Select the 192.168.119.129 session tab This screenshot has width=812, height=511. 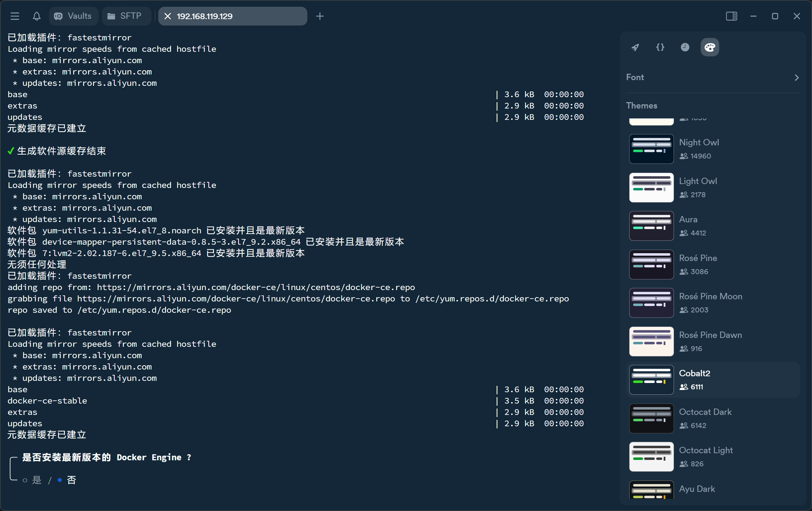pyautogui.click(x=233, y=16)
